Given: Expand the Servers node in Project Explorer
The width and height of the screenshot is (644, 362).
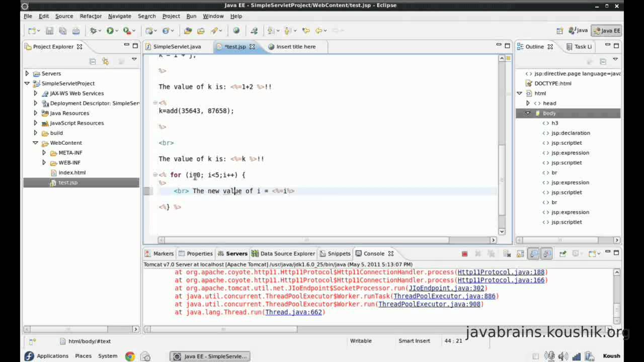Looking at the screenshot, I should [27, 73].
